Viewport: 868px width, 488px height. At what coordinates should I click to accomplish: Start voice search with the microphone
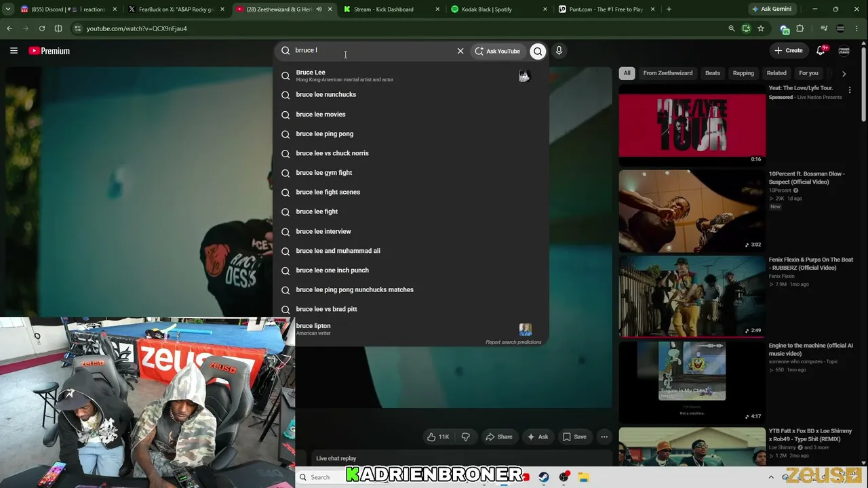click(559, 51)
